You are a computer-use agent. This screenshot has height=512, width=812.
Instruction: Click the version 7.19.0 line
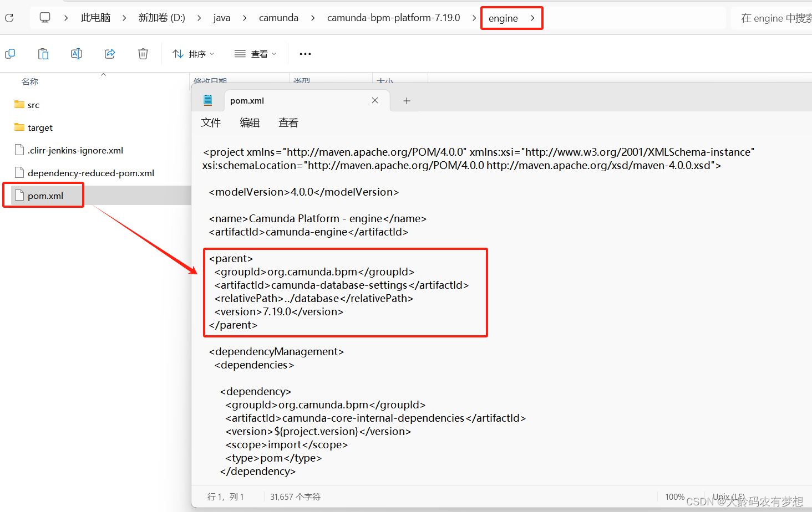(x=279, y=311)
